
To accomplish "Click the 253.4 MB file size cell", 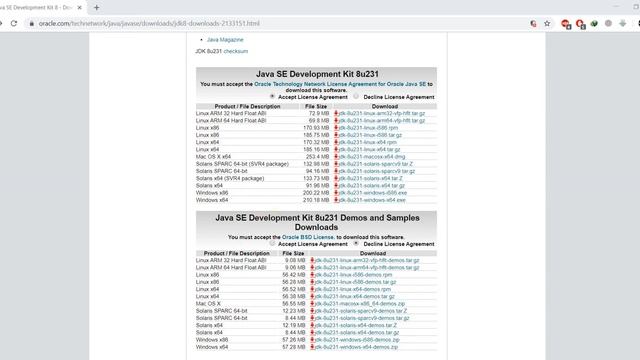I will coord(317,157).
